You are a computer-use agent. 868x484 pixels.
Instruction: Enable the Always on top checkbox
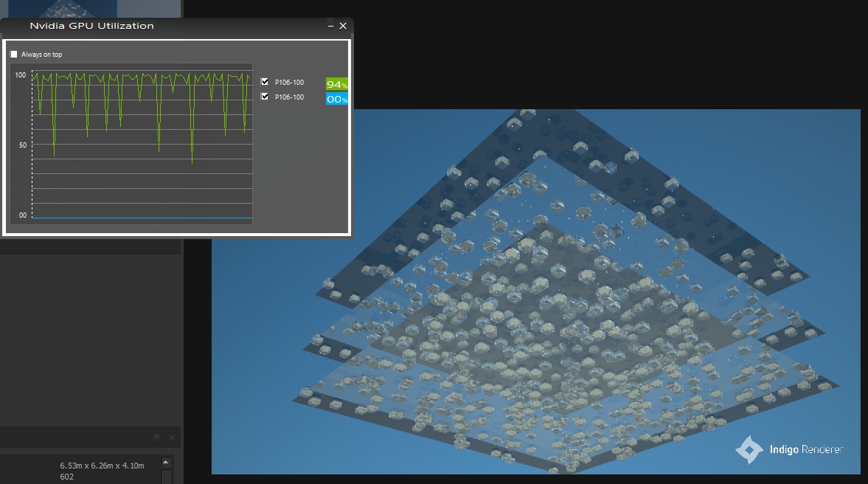point(14,55)
